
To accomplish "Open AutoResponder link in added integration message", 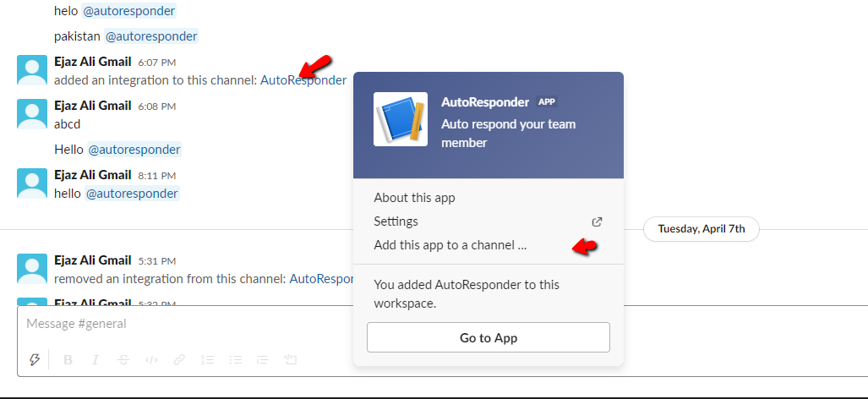I will 303,80.
